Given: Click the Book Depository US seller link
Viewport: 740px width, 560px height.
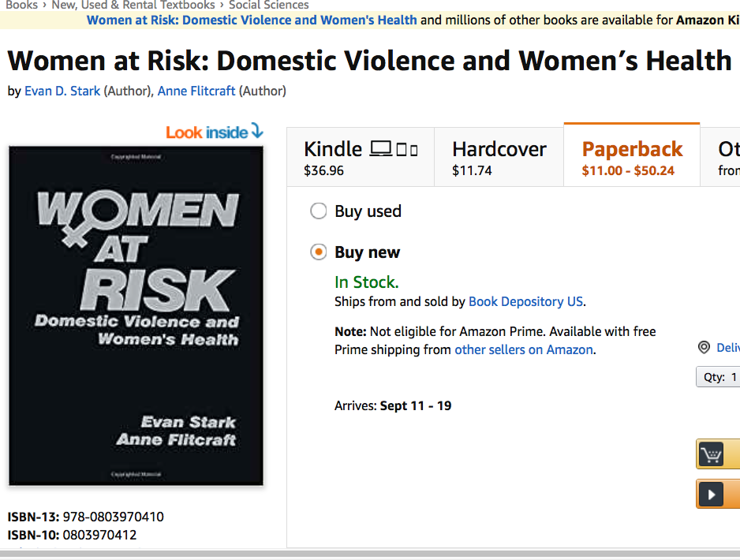Looking at the screenshot, I should [x=526, y=301].
